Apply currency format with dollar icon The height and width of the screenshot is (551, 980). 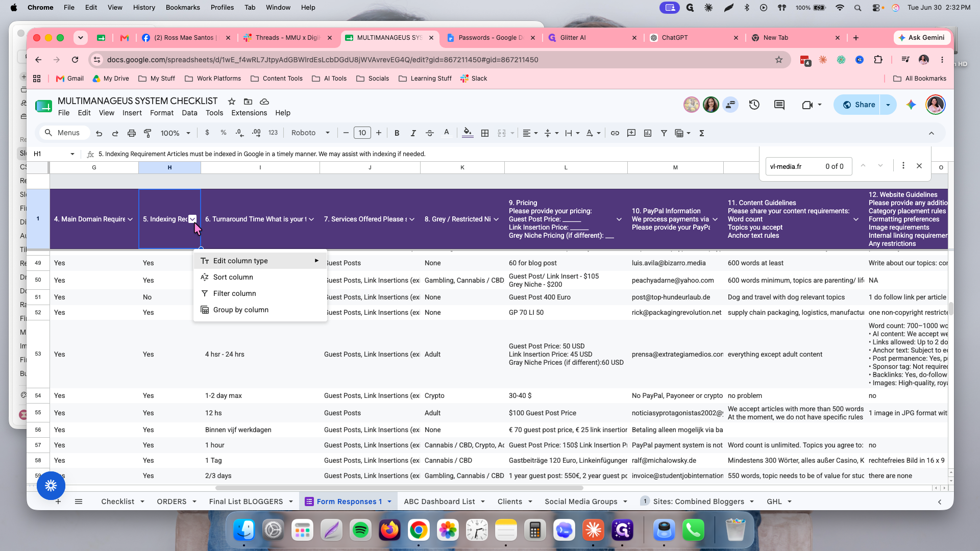(x=207, y=133)
